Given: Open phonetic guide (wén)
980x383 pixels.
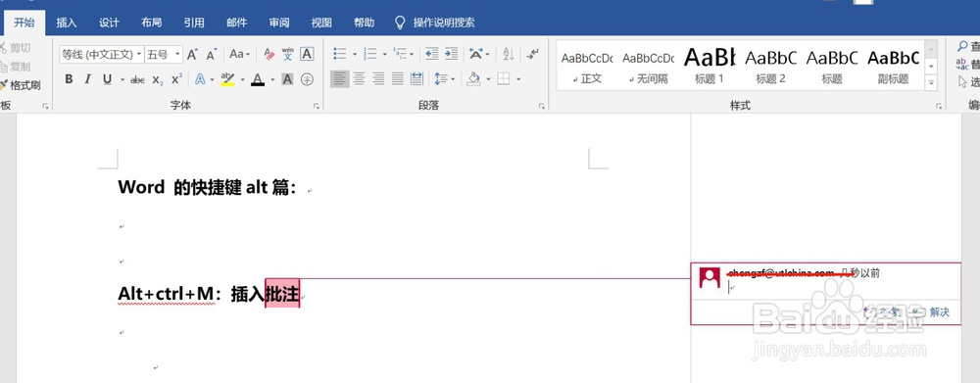Looking at the screenshot, I should point(287,54).
